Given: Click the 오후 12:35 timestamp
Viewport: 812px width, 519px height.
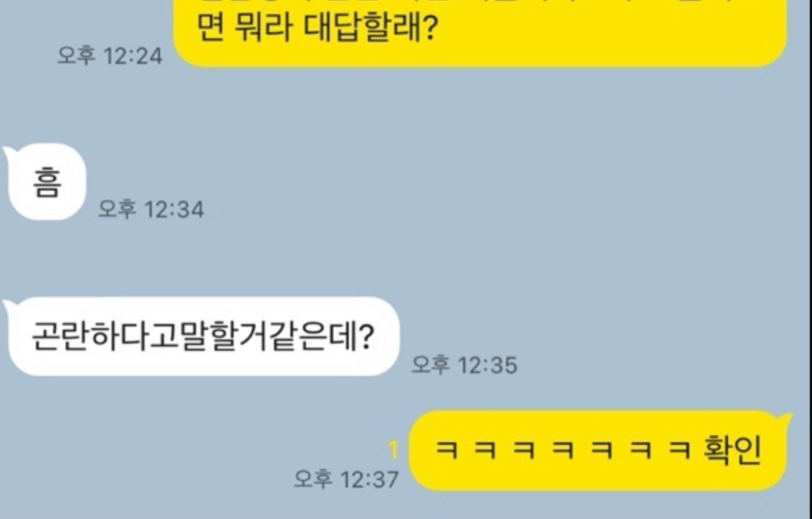Looking at the screenshot, I should click(x=465, y=365).
